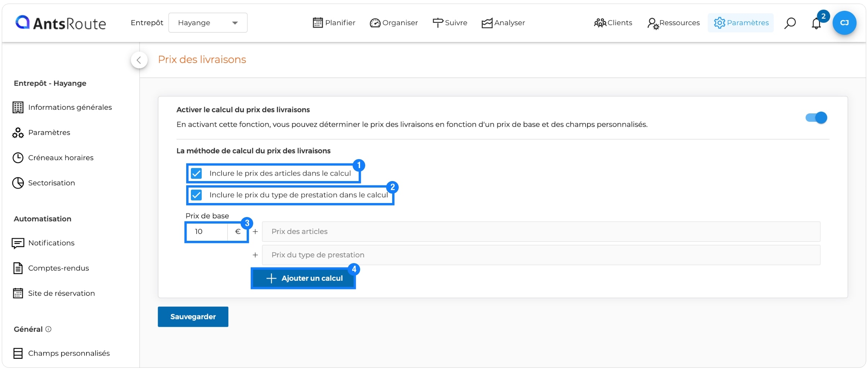The image size is (868, 374).
Task: Click the euro currency symbol box
Action: point(238,231)
